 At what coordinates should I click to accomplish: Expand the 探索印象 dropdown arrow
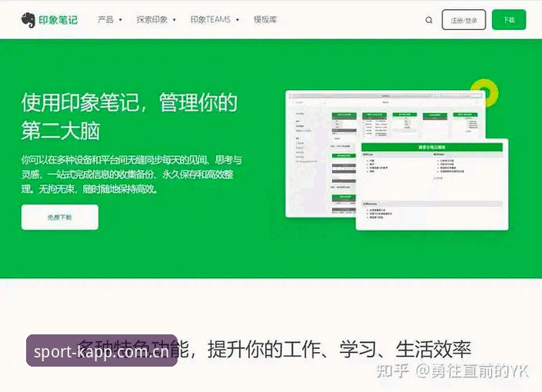click(x=174, y=20)
